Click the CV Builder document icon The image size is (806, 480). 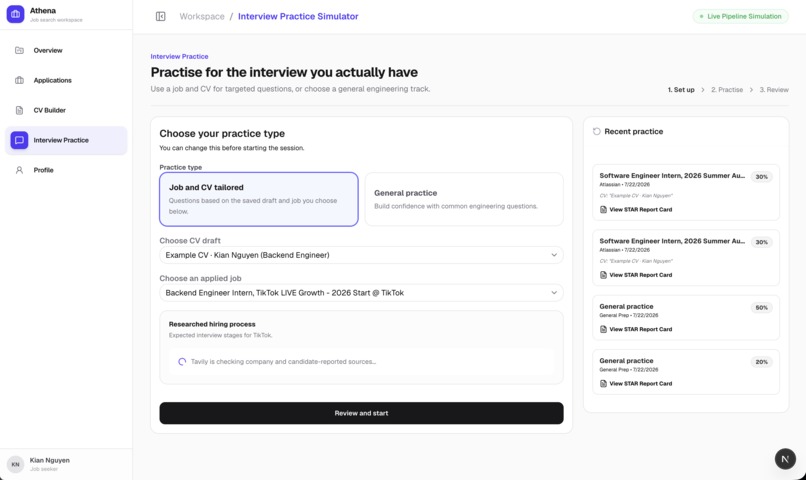click(x=20, y=110)
